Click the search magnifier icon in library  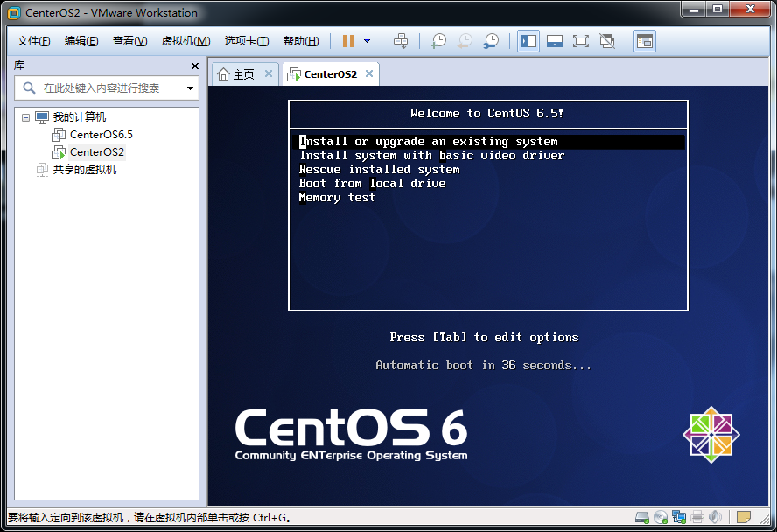(29, 88)
